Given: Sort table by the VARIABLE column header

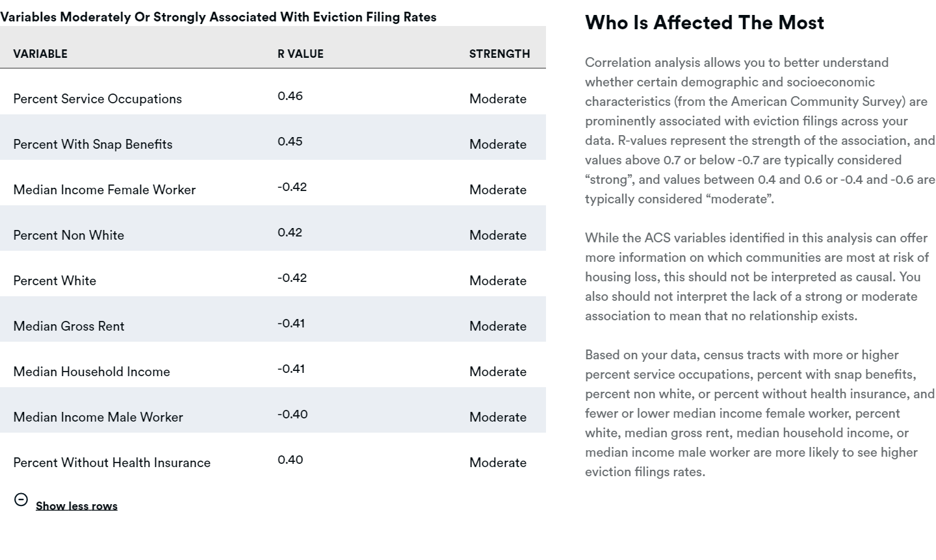Looking at the screenshot, I should click(40, 54).
